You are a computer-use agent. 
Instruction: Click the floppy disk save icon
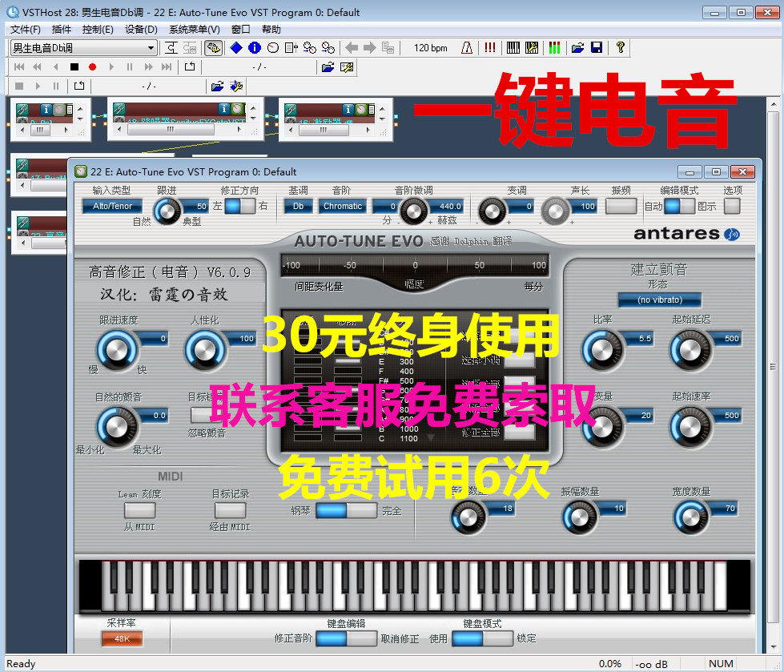597,48
